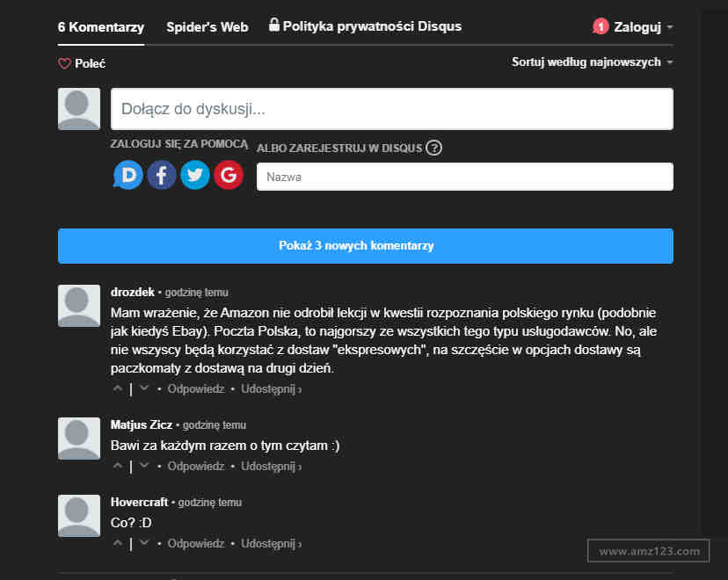The width and height of the screenshot is (728, 580).
Task: Expand Udostępnij on Matjus Zicz's comment
Action: point(271,466)
